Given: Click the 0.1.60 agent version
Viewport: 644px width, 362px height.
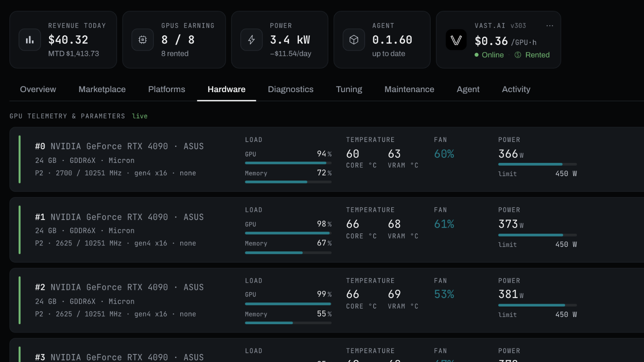Looking at the screenshot, I should (x=392, y=40).
